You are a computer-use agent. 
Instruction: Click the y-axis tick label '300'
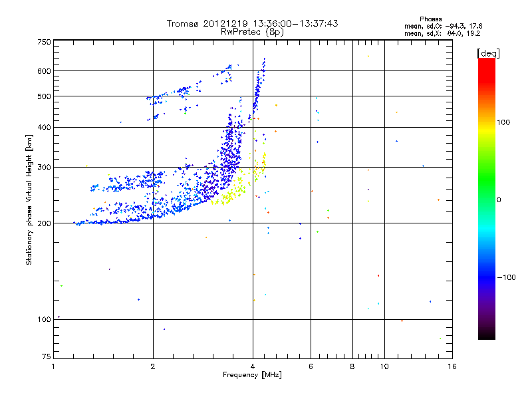pos(45,168)
